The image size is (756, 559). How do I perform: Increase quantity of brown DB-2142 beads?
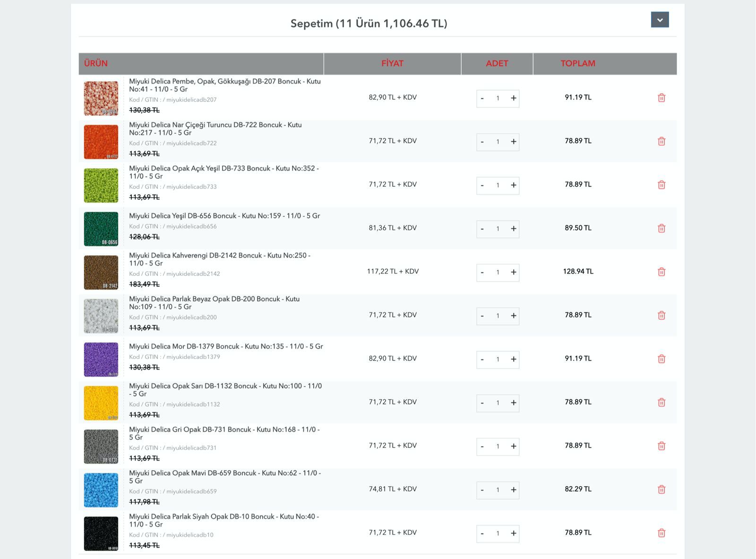pyautogui.click(x=513, y=272)
